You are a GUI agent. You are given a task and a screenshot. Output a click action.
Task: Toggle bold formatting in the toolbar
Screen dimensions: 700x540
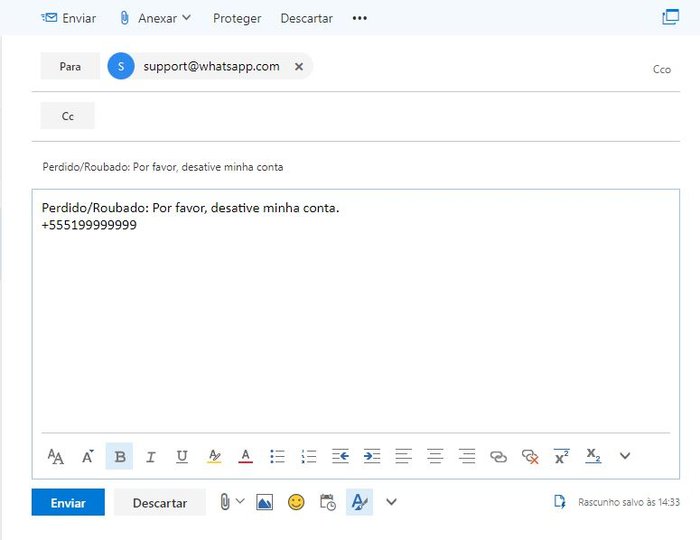pyautogui.click(x=120, y=457)
